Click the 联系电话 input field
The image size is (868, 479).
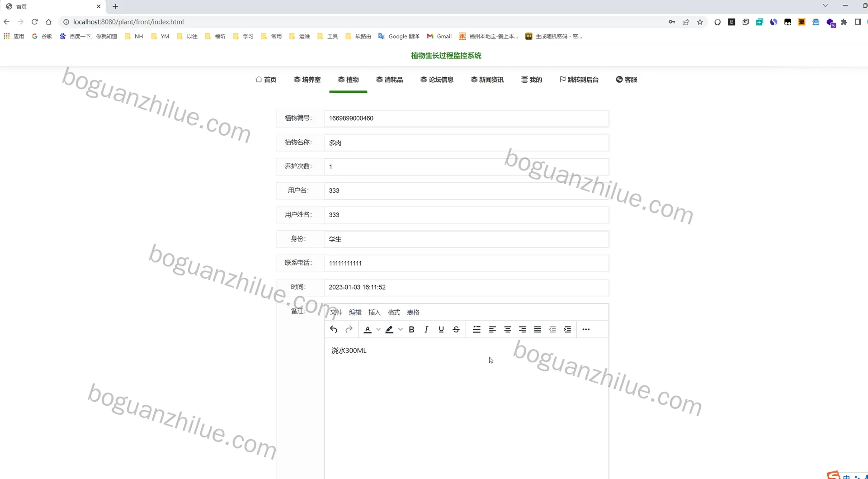pos(466,263)
